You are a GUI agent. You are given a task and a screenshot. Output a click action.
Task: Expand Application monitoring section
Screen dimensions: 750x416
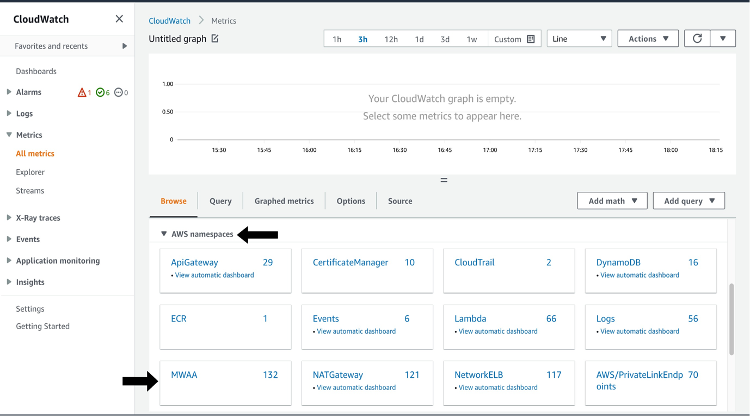click(9, 261)
